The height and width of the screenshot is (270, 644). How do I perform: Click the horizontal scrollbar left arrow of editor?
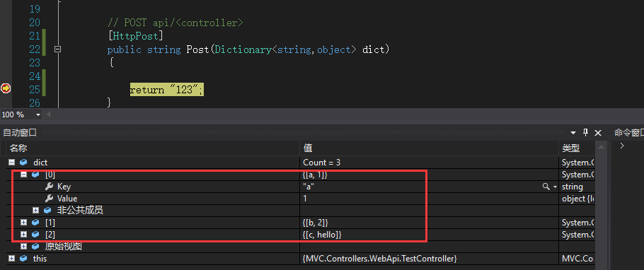click(x=49, y=115)
